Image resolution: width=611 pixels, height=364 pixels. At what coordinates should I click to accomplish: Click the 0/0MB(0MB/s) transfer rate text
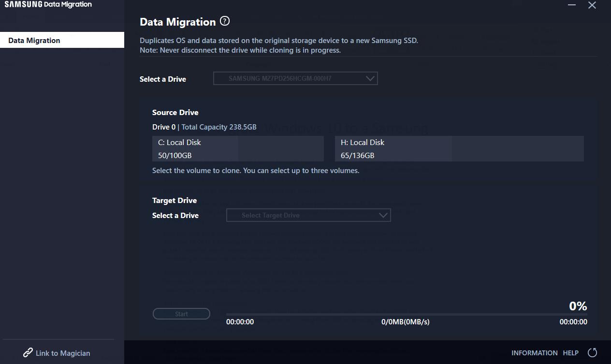(406, 322)
